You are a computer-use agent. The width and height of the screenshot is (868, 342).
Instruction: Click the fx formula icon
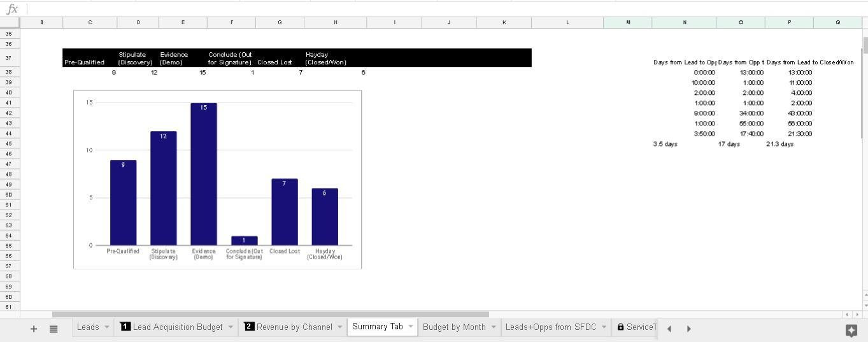(x=11, y=9)
